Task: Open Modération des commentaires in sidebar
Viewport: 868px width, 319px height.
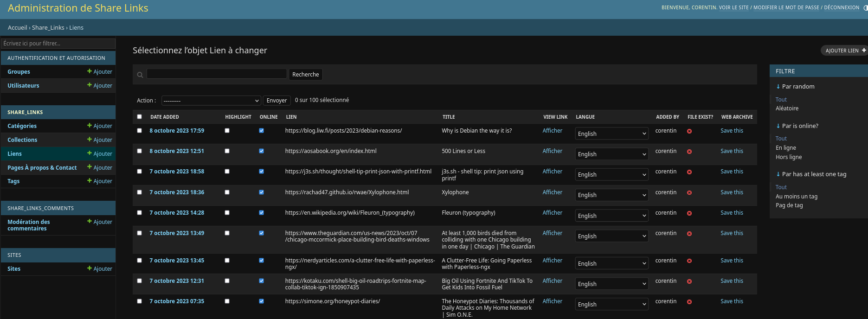Action: pyautogui.click(x=28, y=225)
